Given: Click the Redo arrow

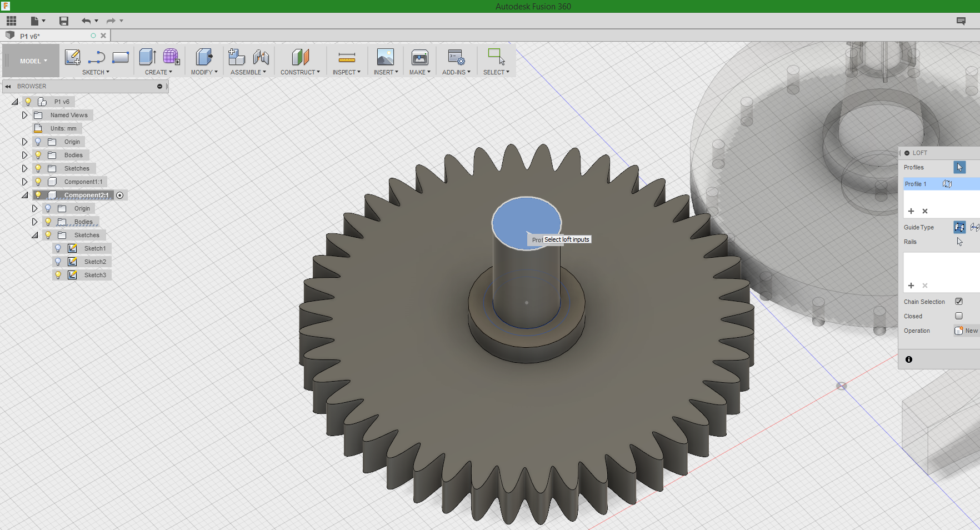Looking at the screenshot, I should (111, 21).
